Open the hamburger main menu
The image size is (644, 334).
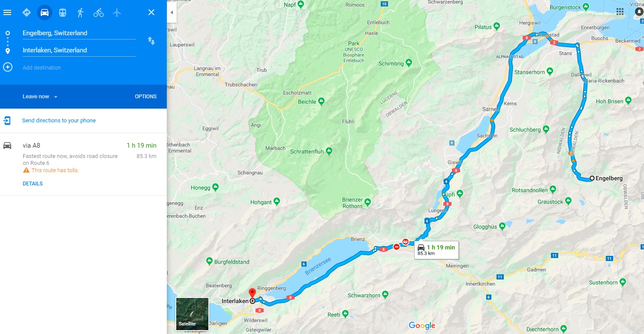coord(7,12)
